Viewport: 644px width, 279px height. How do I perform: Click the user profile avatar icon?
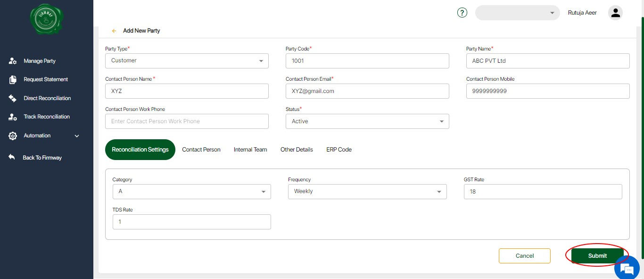tap(615, 13)
